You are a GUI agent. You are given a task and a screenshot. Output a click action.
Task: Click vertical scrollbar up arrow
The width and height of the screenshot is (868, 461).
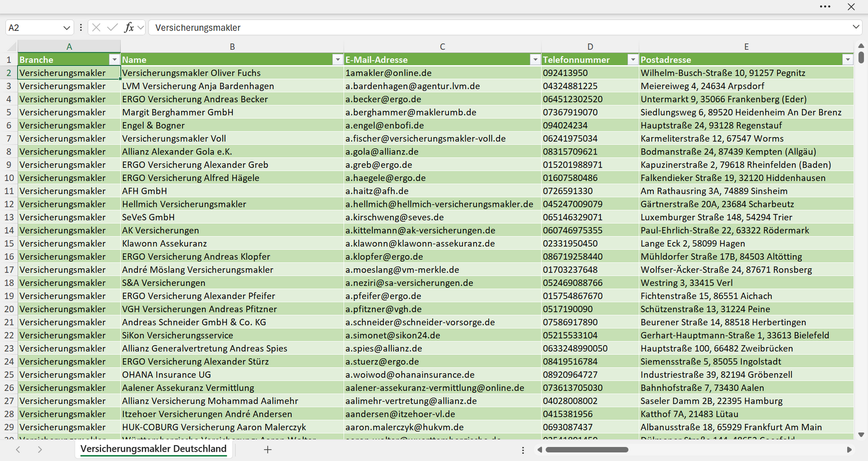pyautogui.click(x=861, y=46)
